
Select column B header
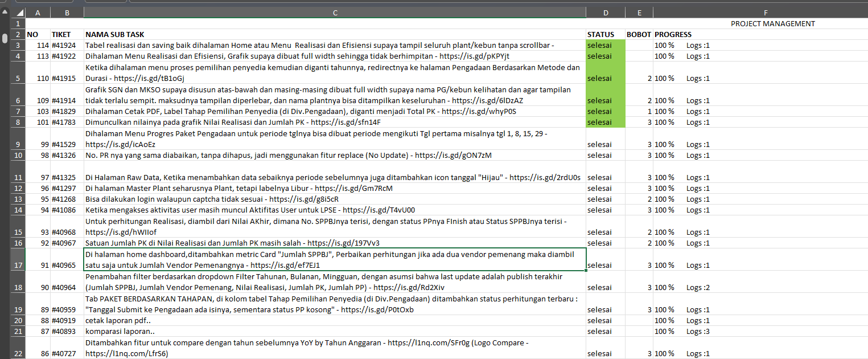67,13
